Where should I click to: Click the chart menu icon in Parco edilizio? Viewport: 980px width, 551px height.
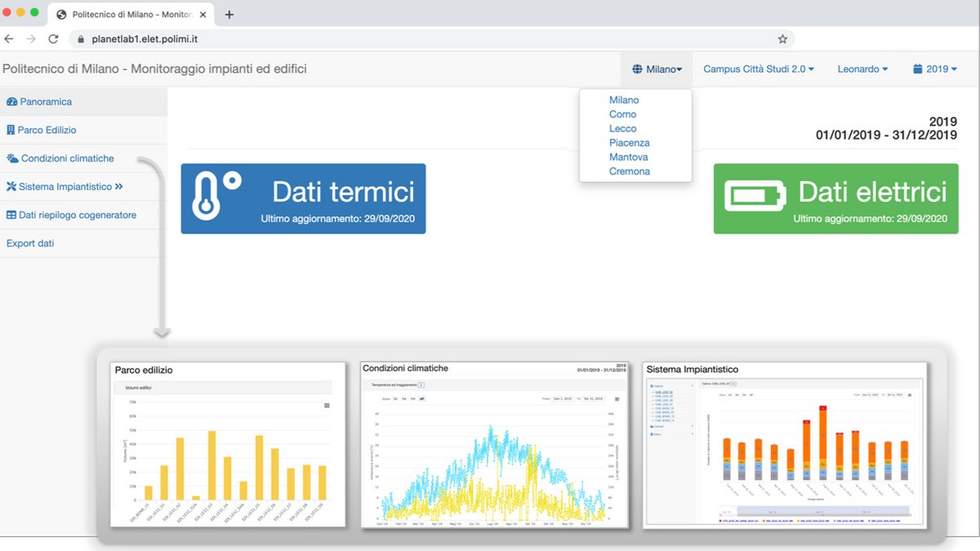coord(327,405)
